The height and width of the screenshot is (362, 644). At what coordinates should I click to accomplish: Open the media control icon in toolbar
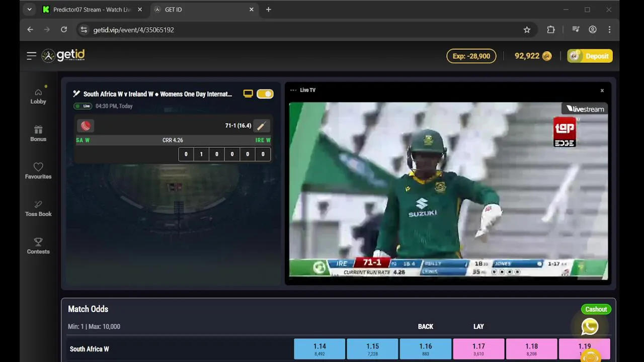[576, 30]
